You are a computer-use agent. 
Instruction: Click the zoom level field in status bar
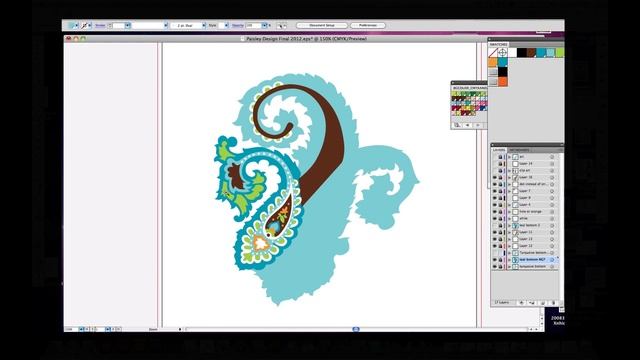[71, 329]
